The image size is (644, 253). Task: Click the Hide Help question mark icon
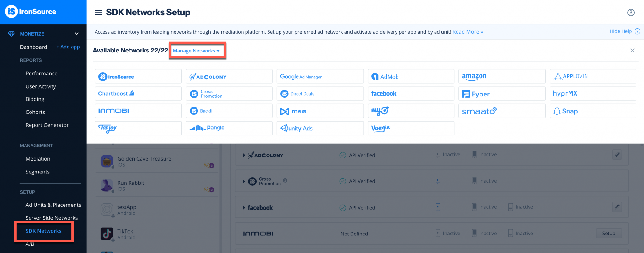click(x=637, y=31)
